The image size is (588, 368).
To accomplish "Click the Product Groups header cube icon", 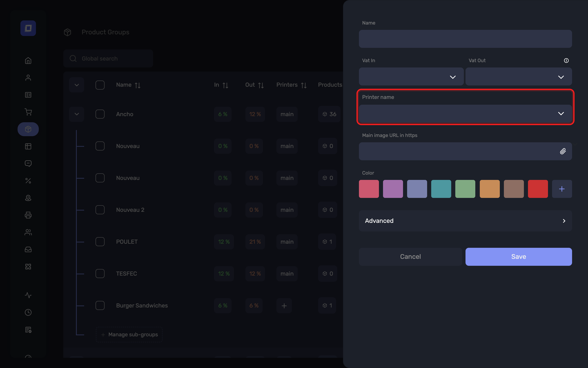I will click(x=68, y=32).
